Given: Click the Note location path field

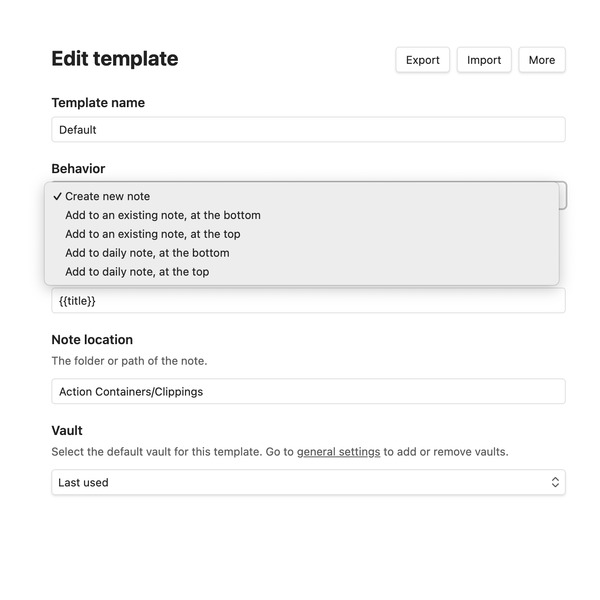Looking at the screenshot, I should click(308, 392).
